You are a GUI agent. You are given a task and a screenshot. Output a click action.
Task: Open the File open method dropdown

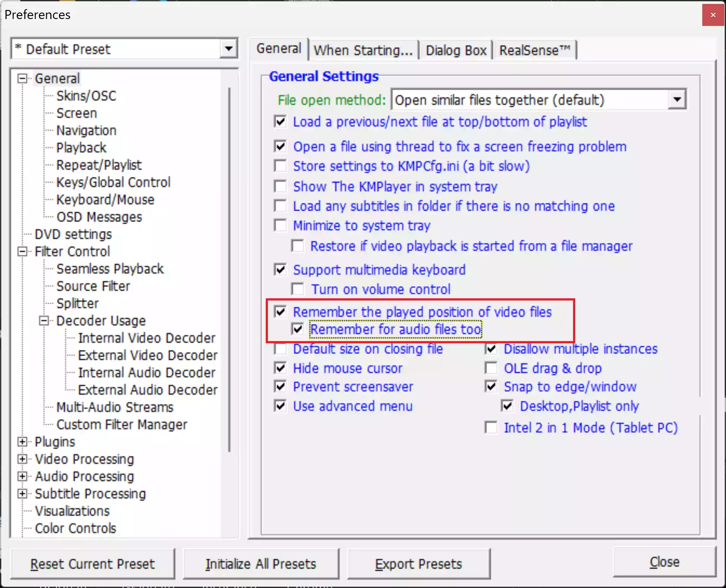coord(677,99)
